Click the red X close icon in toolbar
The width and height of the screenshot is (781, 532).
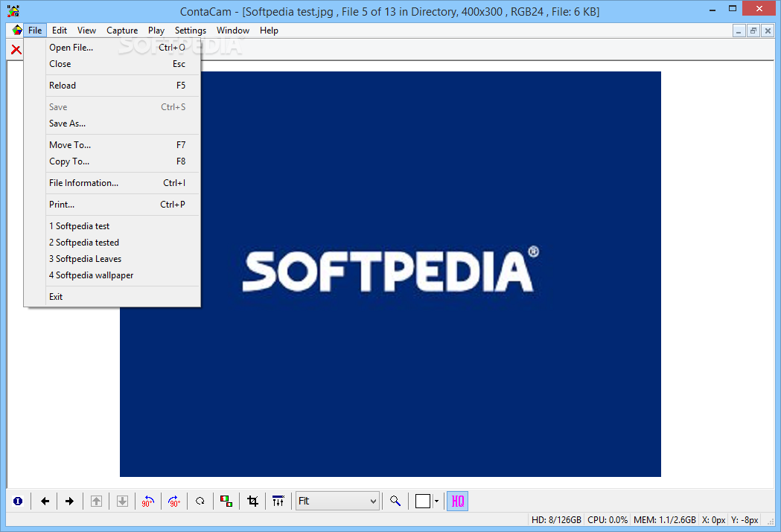[16, 50]
